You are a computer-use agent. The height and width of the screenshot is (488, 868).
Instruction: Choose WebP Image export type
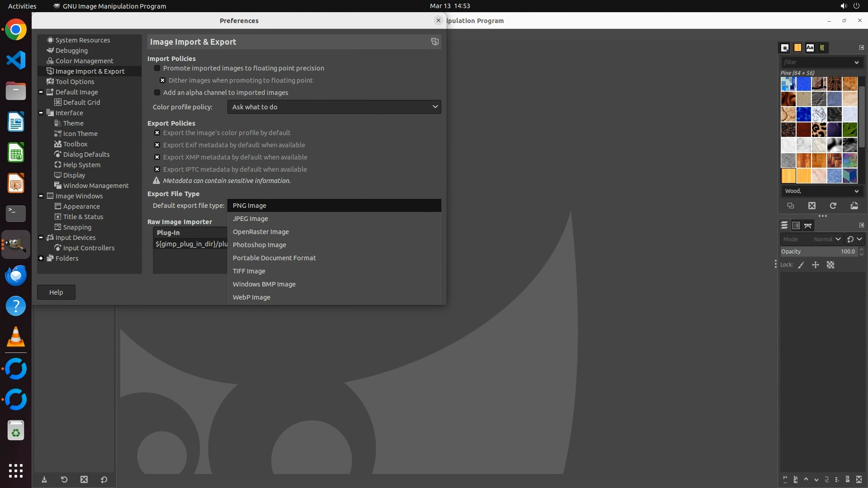pos(251,297)
